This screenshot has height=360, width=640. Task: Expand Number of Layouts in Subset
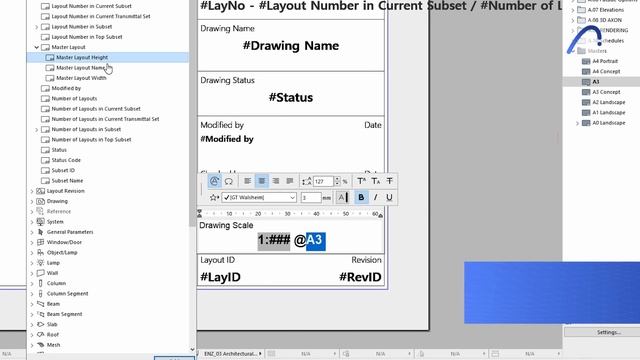pyautogui.click(x=36, y=129)
